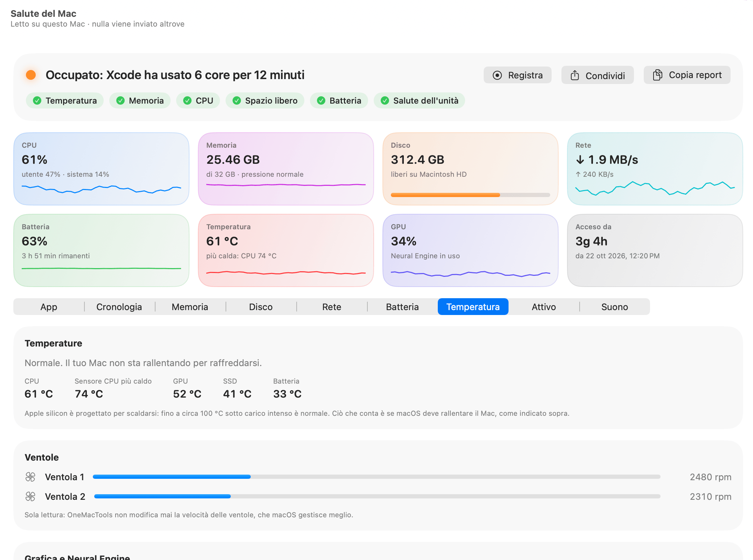Click the Condividi button label

[x=605, y=76]
